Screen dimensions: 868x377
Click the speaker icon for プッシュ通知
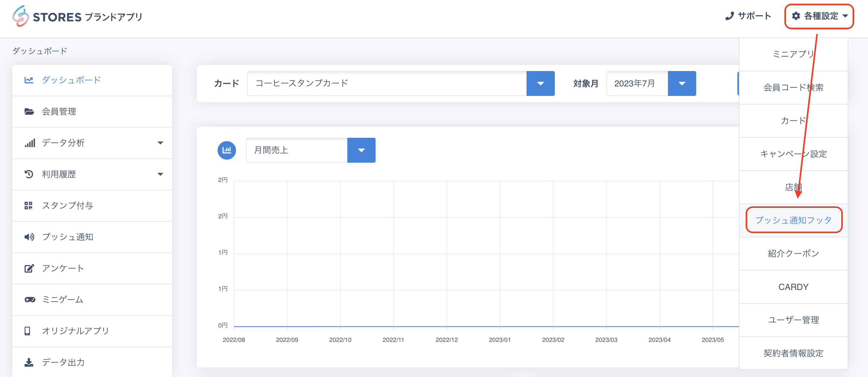(29, 237)
